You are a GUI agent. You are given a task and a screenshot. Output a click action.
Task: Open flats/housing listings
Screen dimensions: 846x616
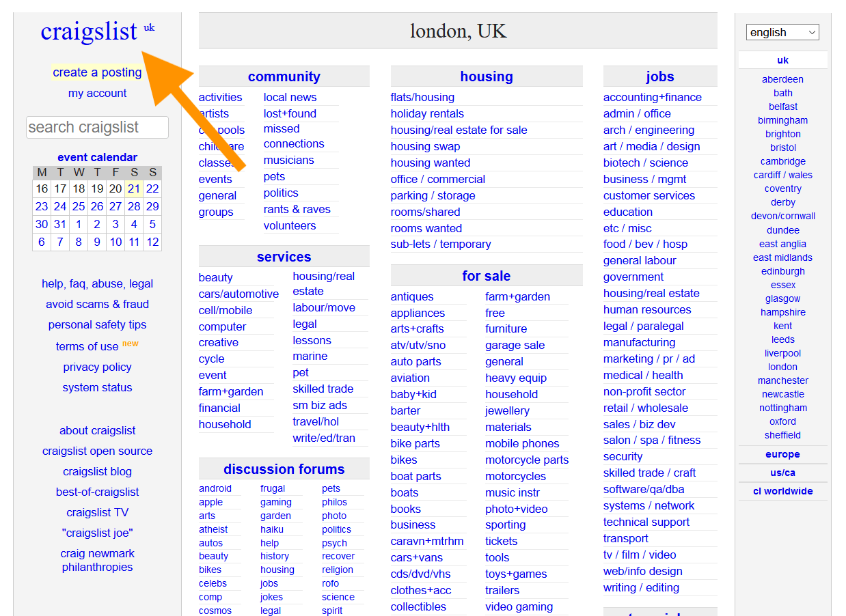(422, 97)
